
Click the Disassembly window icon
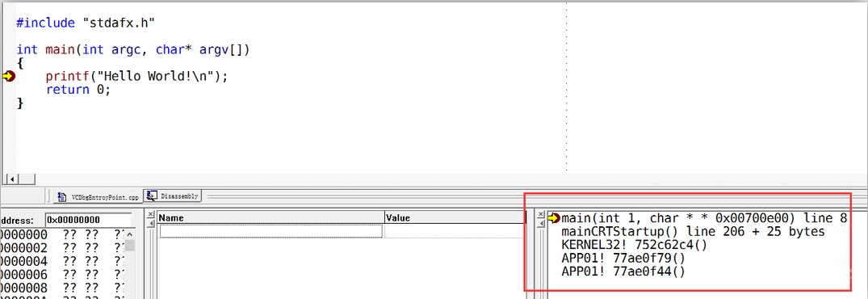tap(151, 196)
